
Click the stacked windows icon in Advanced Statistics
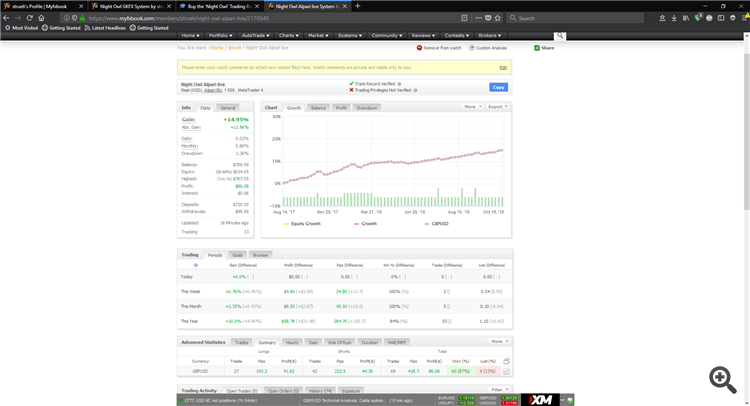coord(507,361)
